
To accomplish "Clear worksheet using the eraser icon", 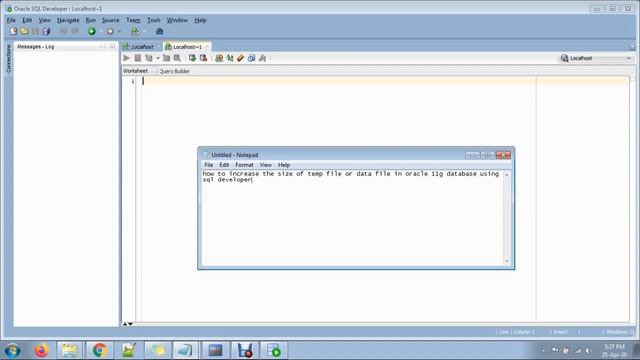I will 240,58.
